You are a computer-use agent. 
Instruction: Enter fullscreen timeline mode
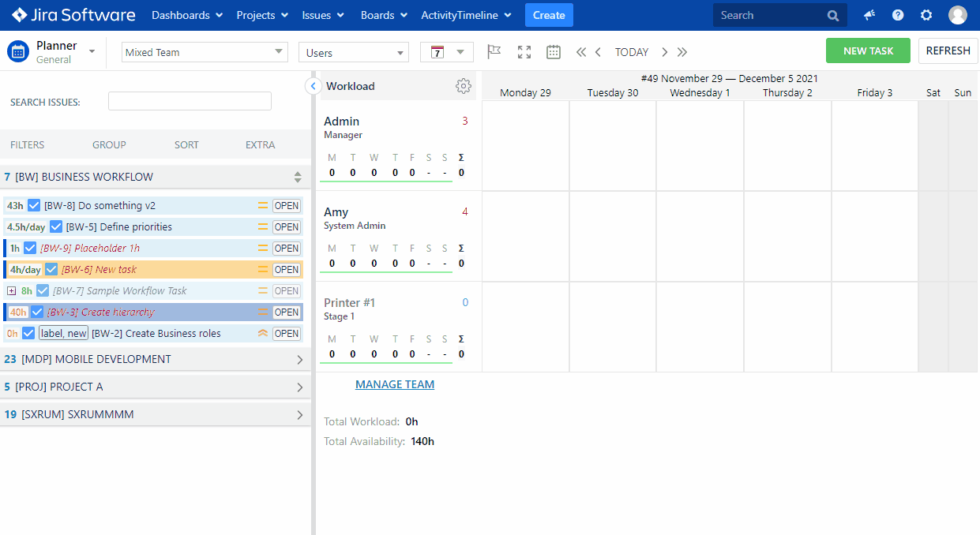pos(524,51)
